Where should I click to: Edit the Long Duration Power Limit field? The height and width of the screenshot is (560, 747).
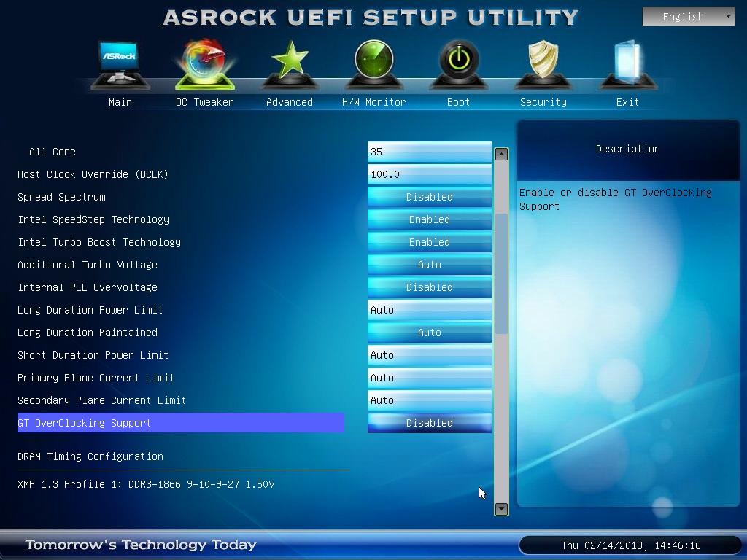pyautogui.click(x=429, y=310)
